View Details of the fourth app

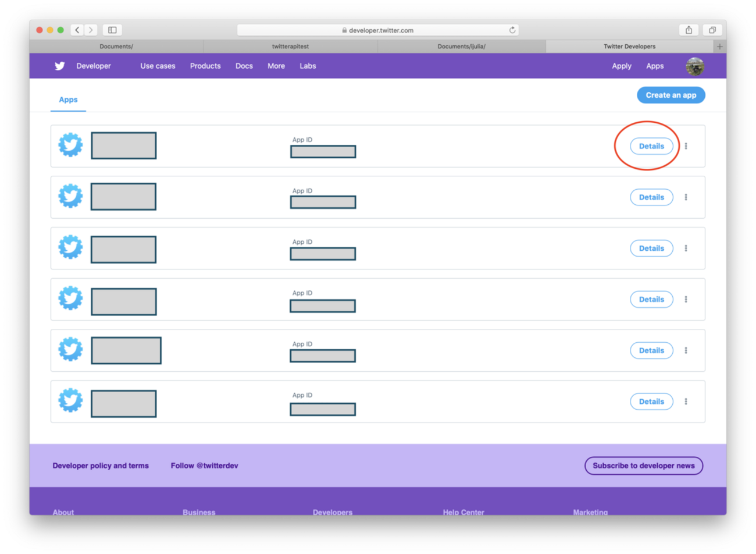point(651,300)
